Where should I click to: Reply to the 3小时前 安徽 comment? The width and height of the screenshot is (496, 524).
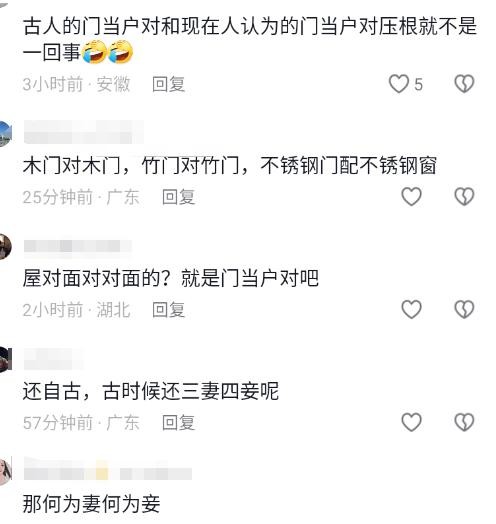tap(168, 84)
